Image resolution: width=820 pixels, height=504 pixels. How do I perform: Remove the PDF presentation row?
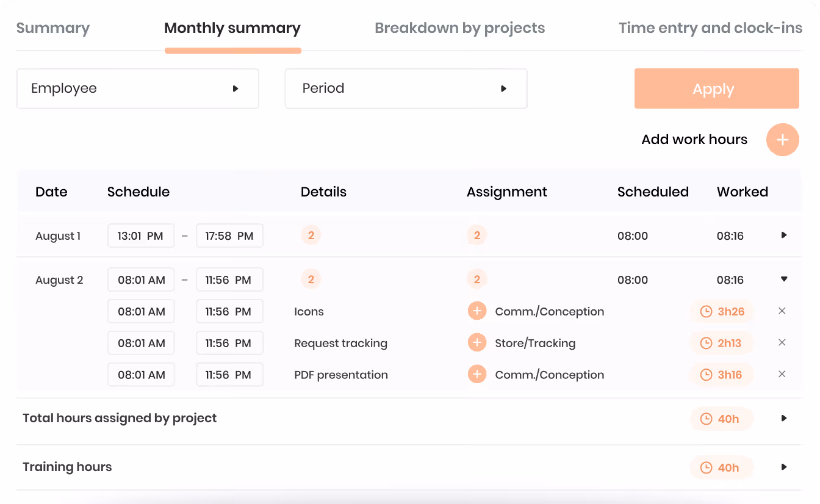[782, 375]
